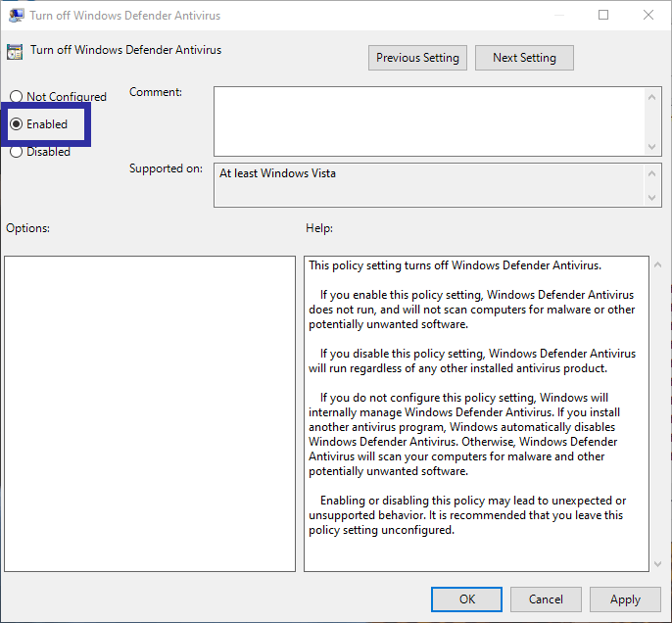Click the Options pane box
The width and height of the screenshot is (672, 623).
click(150, 414)
